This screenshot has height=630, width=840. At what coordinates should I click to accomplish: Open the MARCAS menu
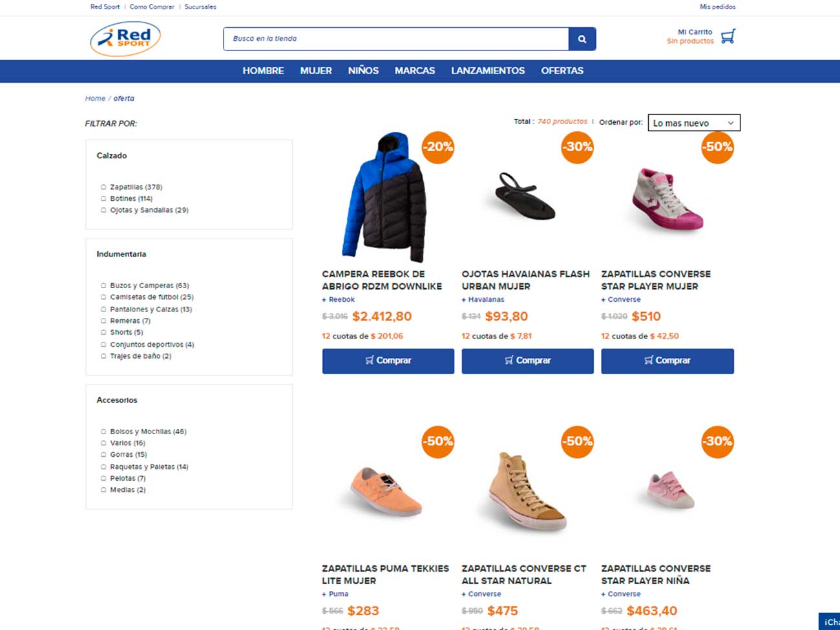point(414,71)
